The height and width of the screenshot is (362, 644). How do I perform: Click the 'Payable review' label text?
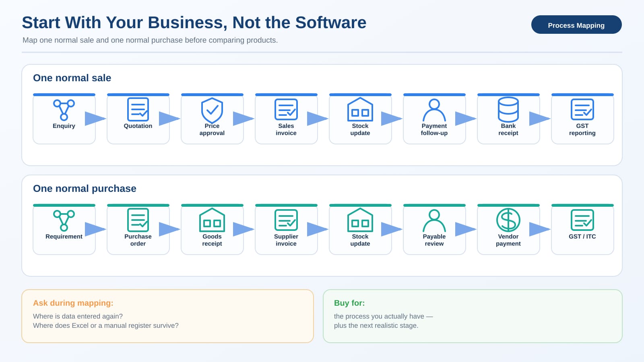click(x=434, y=240)
